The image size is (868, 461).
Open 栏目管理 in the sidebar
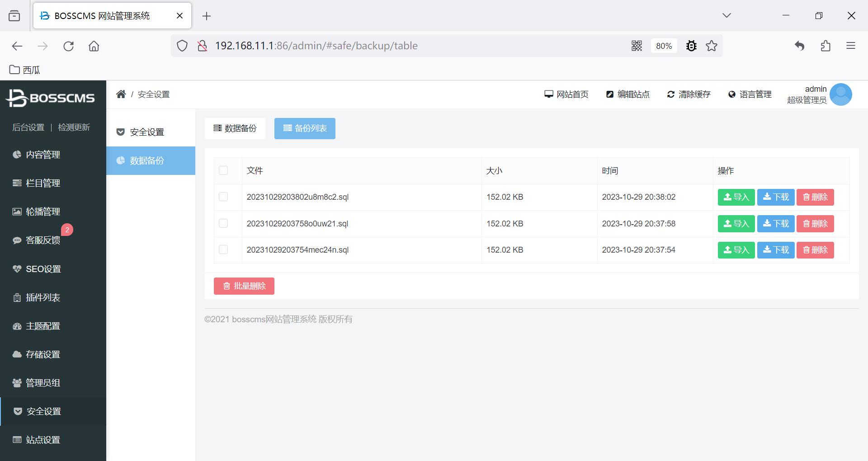click(53, 183)
